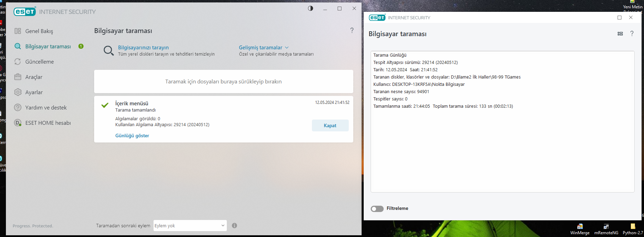Screen dimensions: 644x237
Task: Click the help question mark in main window
Action: tap(352, 31)
